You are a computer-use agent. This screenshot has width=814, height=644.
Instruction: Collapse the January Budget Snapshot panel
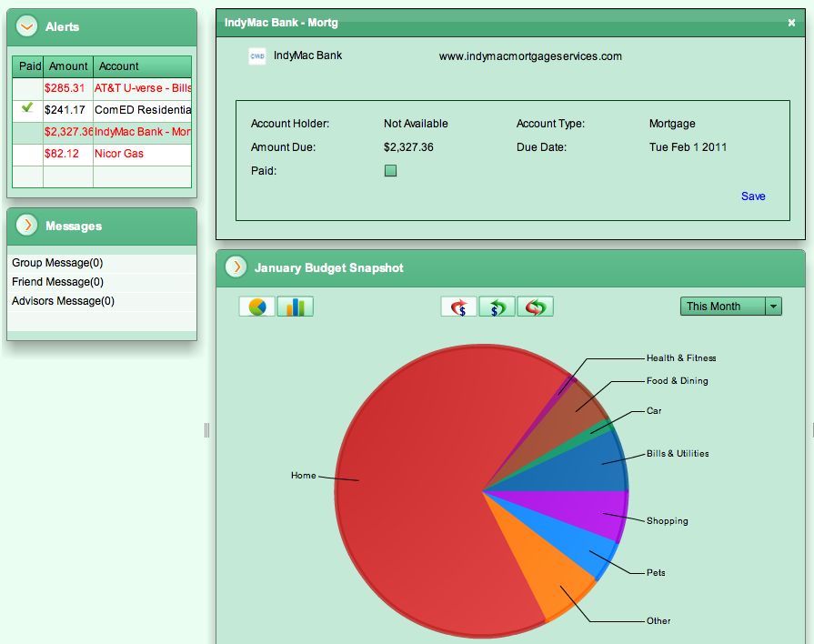coord(236,268)
